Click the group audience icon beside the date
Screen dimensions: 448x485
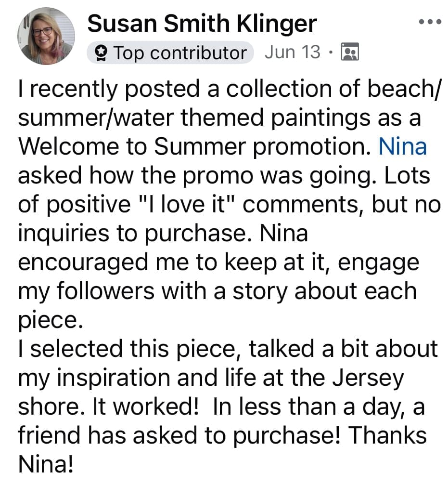point(350,52)
